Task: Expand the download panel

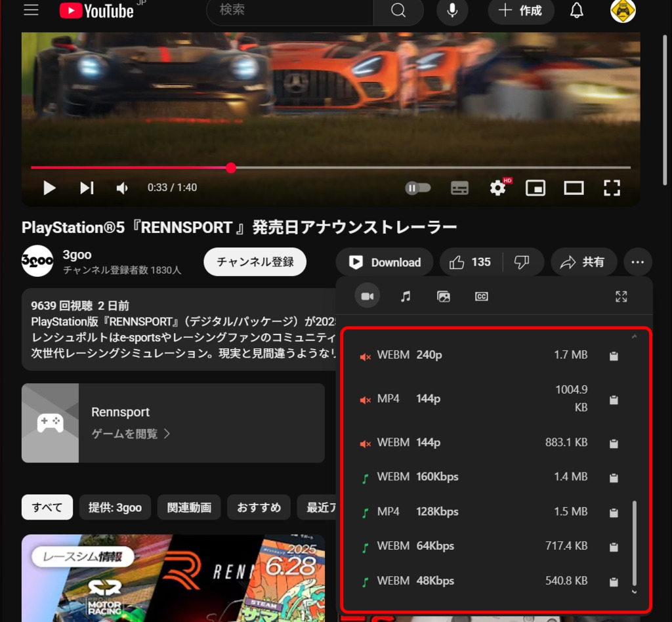Action: (x=621, y=296)
